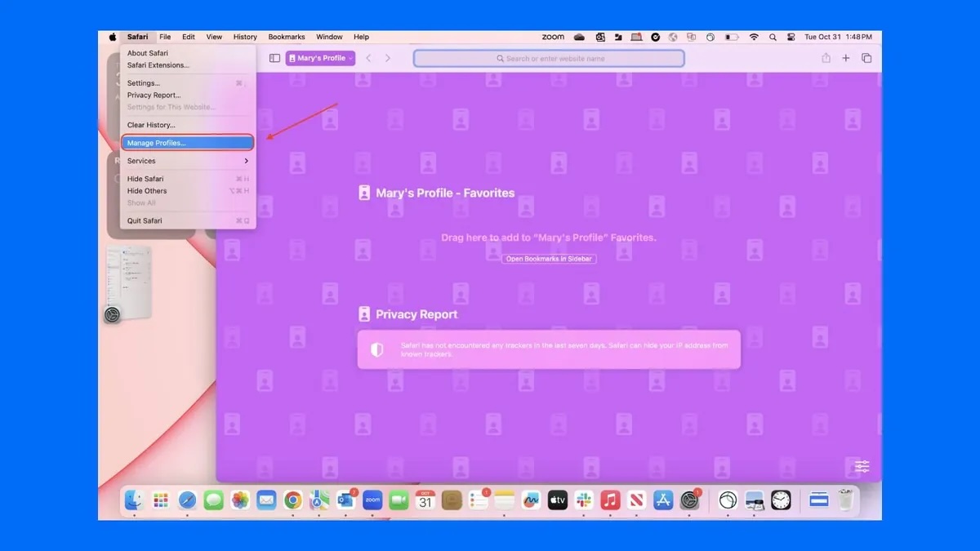Screen dimensions: 980x551
Task: Open System Settings gear in the Dock
Action: click(690, 500)
